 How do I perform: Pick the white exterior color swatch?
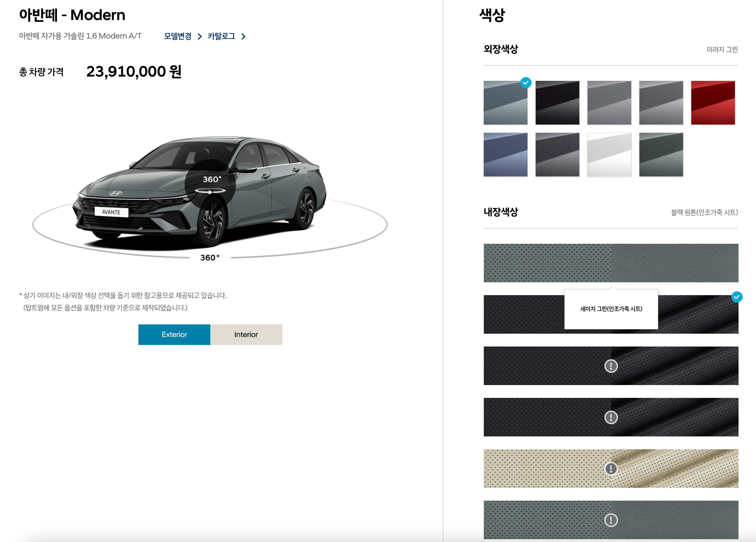(x=609, y=155)
